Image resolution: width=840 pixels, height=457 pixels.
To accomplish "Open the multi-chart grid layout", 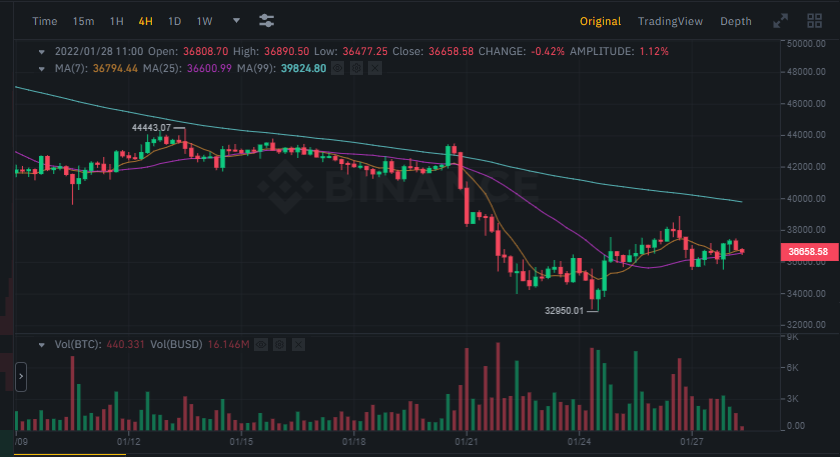I will pos(815,21).
